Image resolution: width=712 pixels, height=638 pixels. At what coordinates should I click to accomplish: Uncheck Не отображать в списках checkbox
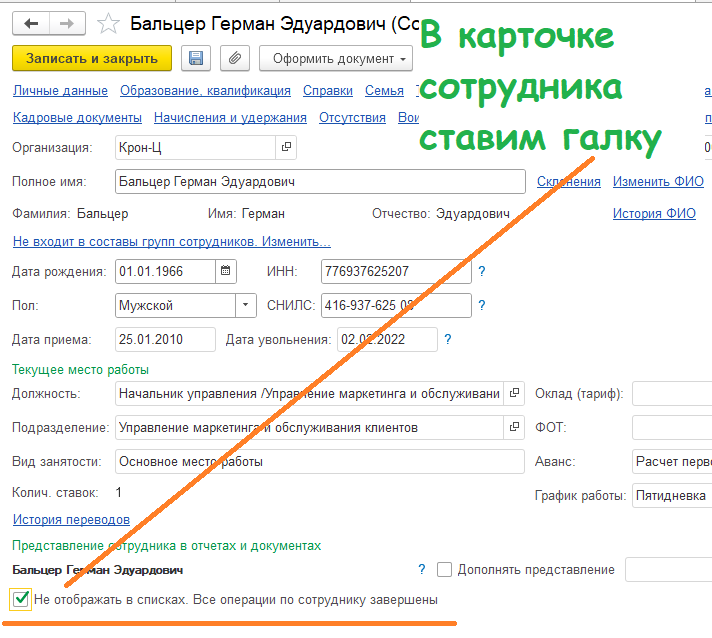pos(20,599)
